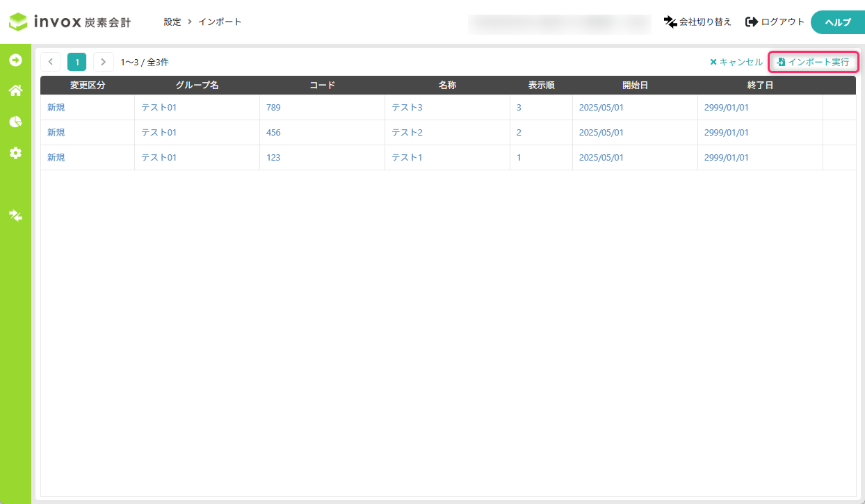Click 会社切り替え in the header
This screenshot has height=504, width=865.
coord(697,22)
